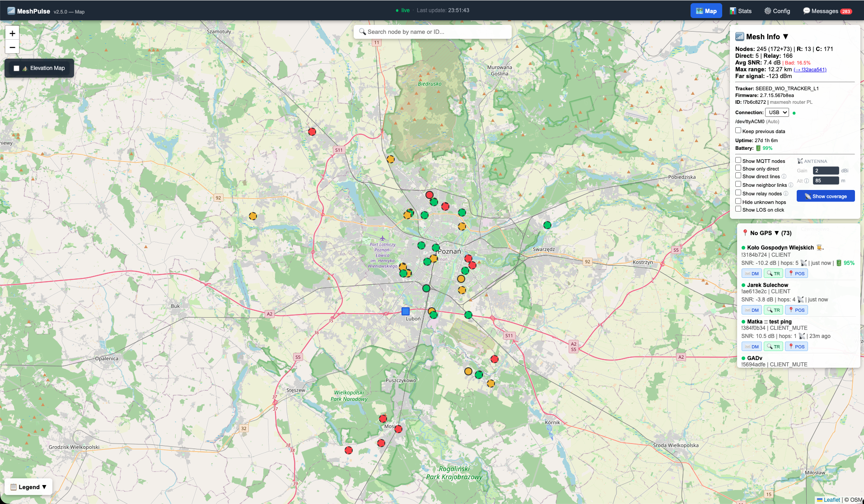Click the green battery icon next to 99%
The width and height of the screenshot is (864, 504).
(758, 148)
